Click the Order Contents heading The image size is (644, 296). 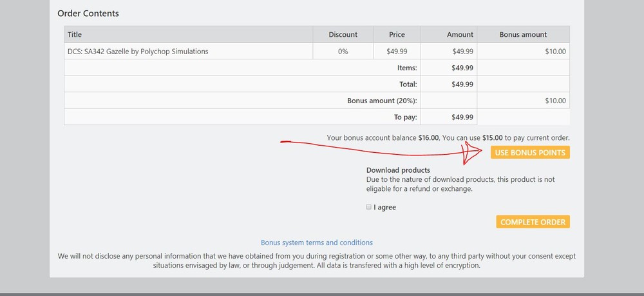coord(88,14)
